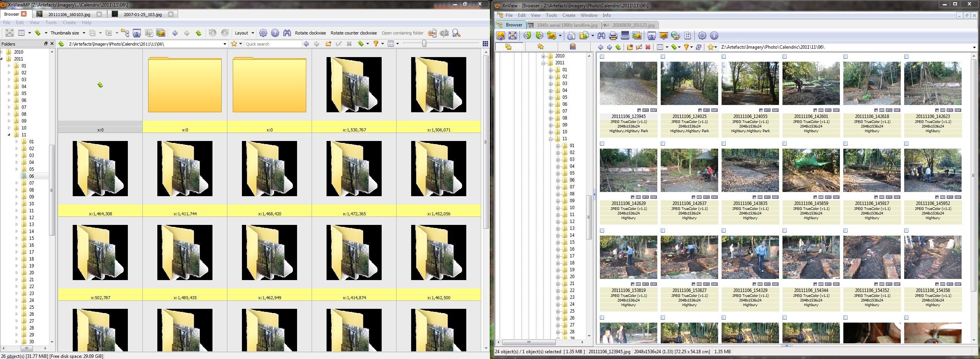Open XnViewMP settings gear icon
Image resolution: width=980 pixels, height=359 pixels.
click(x=263, y=33)
